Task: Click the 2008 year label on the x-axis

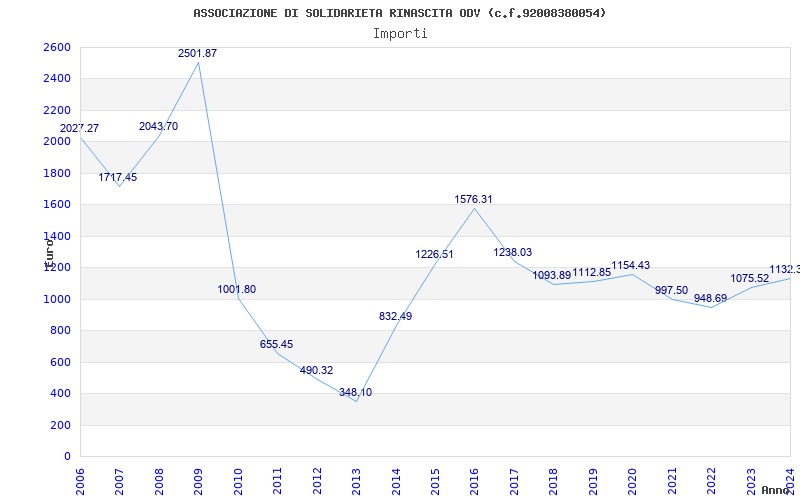Action: (159, 482)
